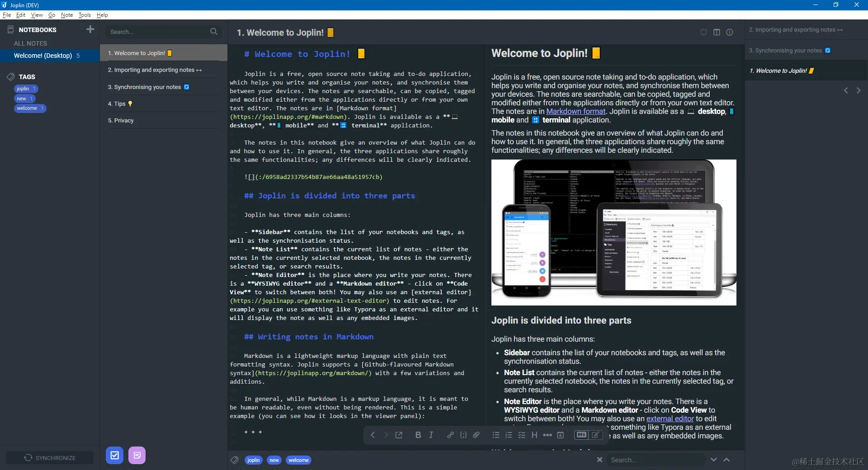
Task: Collapse the Tags header in the sidebar
Action: 27,77
